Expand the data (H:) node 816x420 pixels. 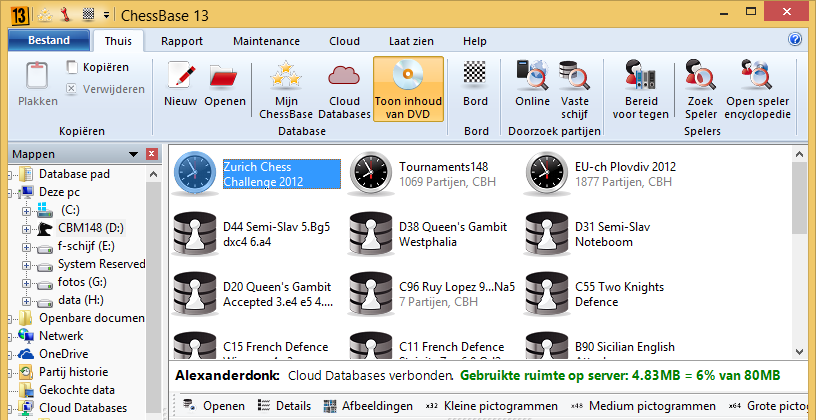tap(27, 301)
